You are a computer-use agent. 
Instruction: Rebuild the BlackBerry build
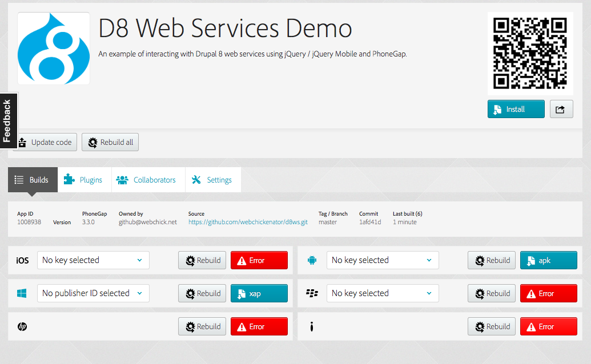pos(492,293)
